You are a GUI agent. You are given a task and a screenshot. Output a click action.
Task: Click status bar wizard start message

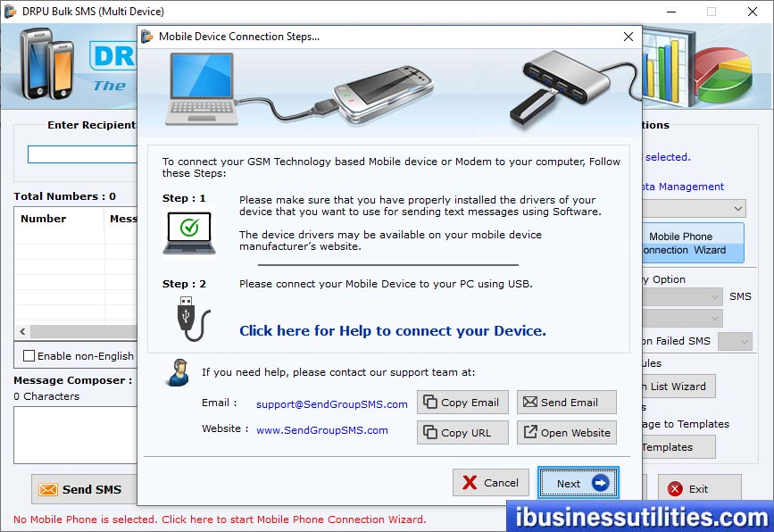(220, 520)
